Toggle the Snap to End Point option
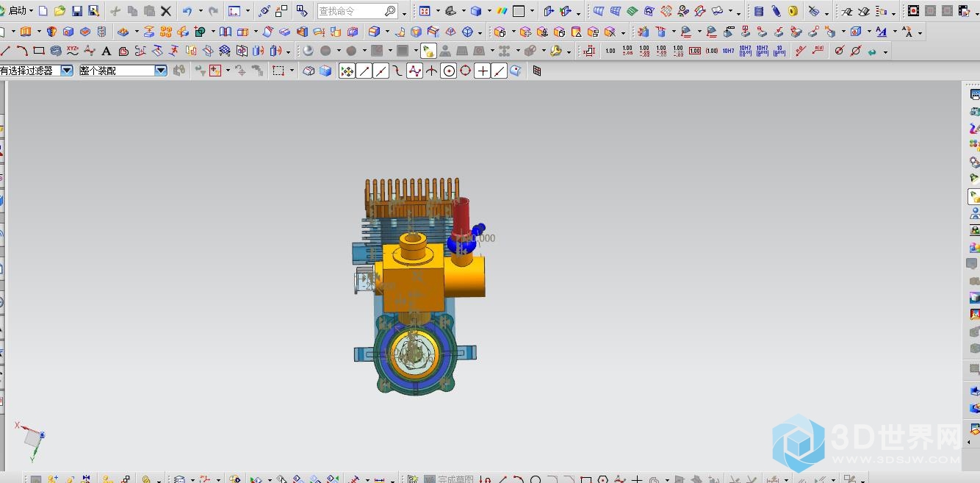This screenshot has height=483, width=980. tap(364, 71)
